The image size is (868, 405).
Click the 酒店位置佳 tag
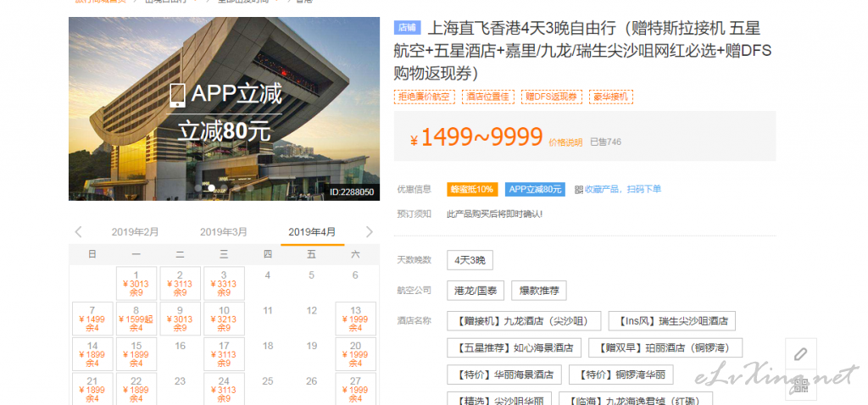[x=488, y=97]
